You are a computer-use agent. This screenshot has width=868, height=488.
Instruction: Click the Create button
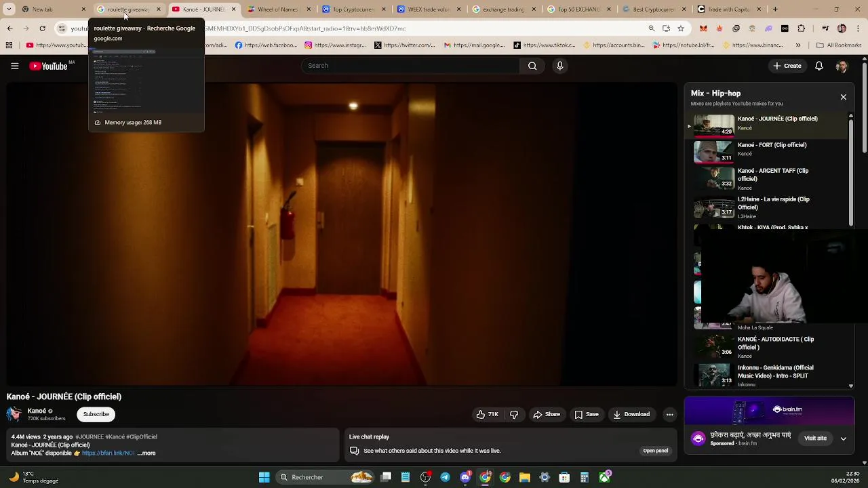coord(787,66)
